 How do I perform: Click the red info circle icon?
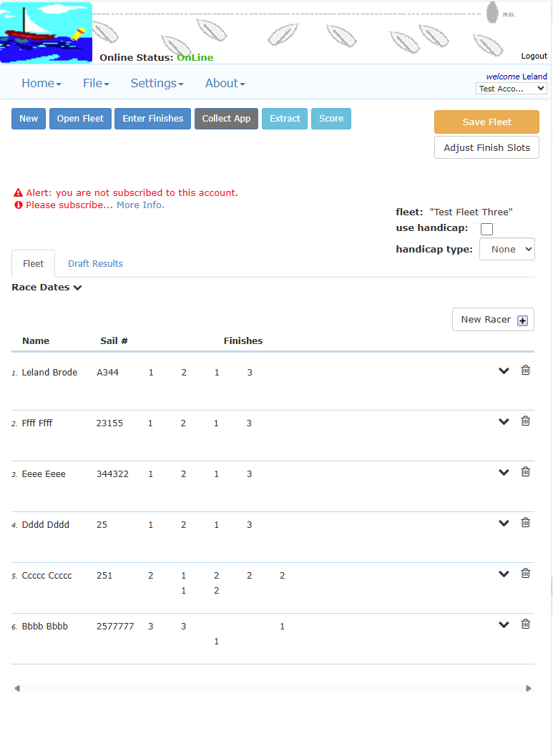[19, 205]
